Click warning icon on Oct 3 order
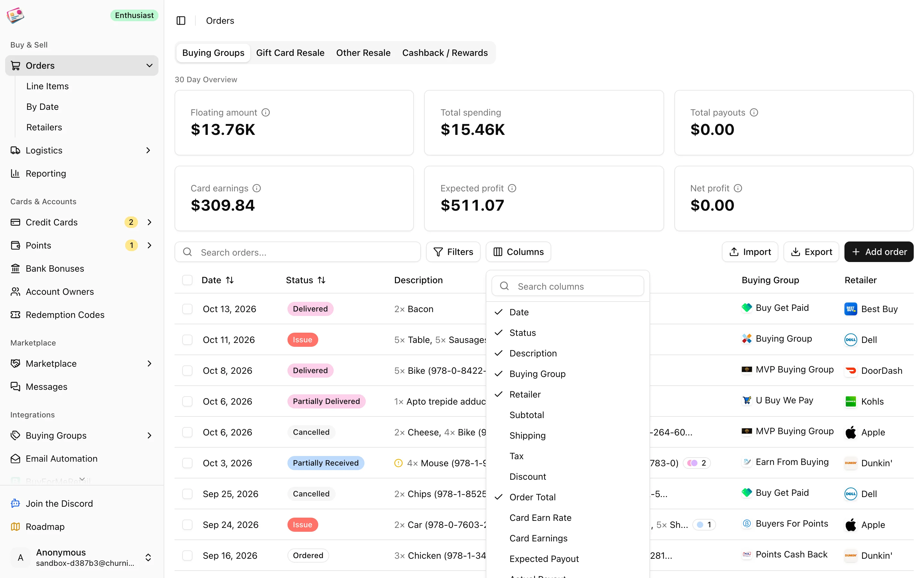 click(x=398, y=463)
